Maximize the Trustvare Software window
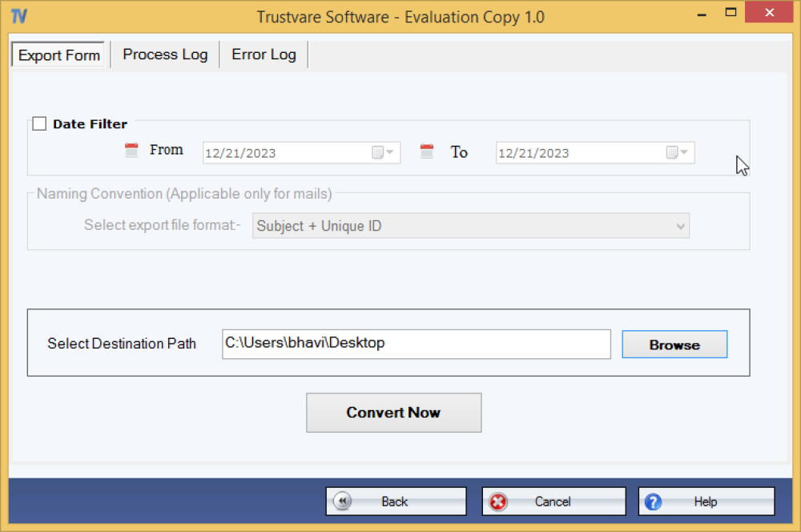The width and height of the screenshot is (801, 532). point(731,12)
